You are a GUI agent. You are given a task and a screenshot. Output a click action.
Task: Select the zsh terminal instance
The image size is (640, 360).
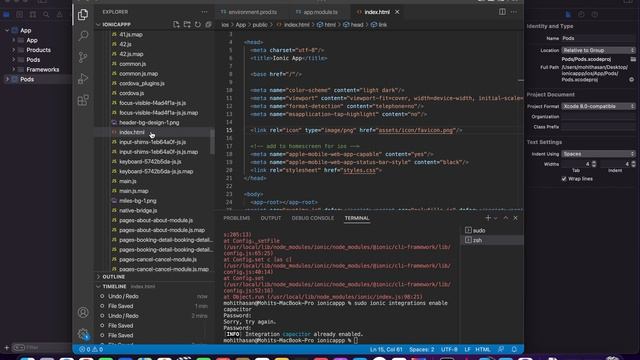pos(492,240)
